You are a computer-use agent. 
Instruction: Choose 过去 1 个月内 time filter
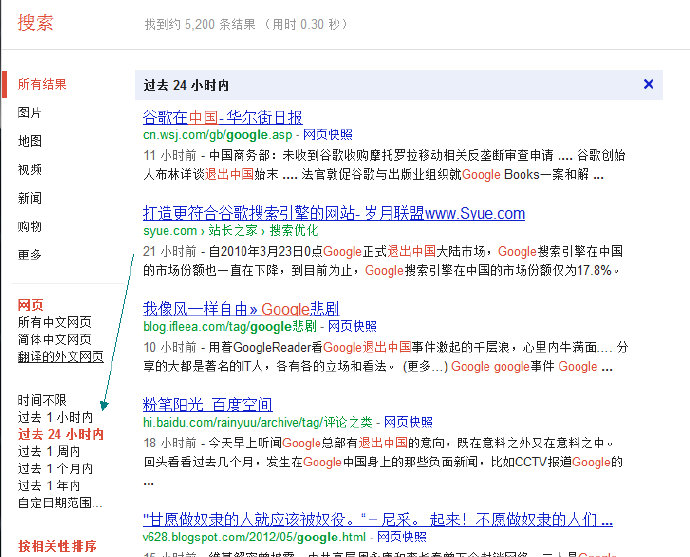55,469
